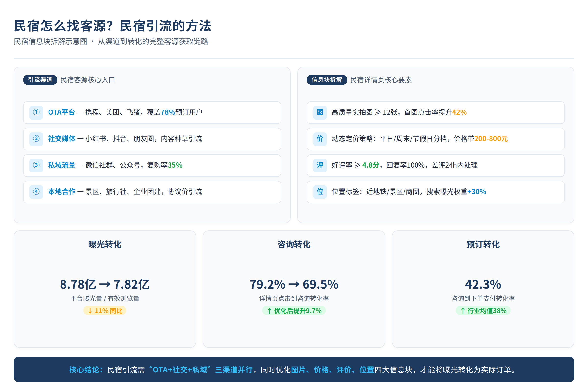Viewport: 588px width, 392px height.
Task: Click the OTA平台 label
Action: tap(61, 112)
